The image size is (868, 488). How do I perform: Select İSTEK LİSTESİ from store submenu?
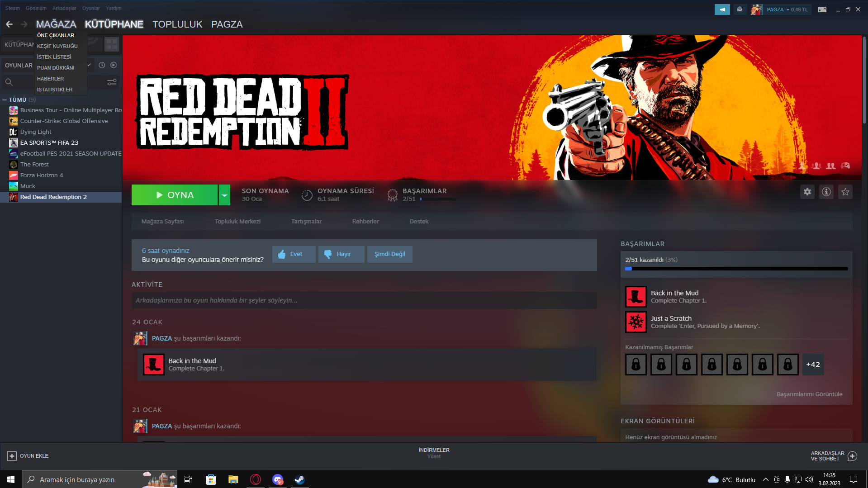(x=54, y=57)
